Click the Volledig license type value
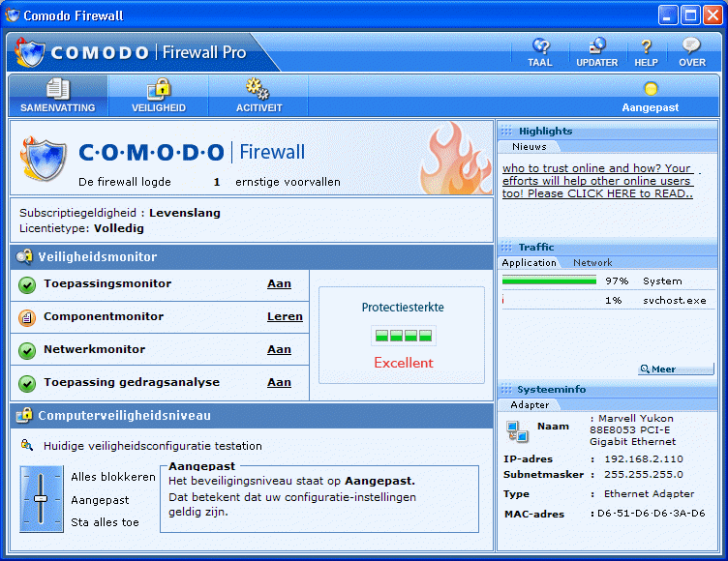Screen dimensions: 728x561 [119, 228]
